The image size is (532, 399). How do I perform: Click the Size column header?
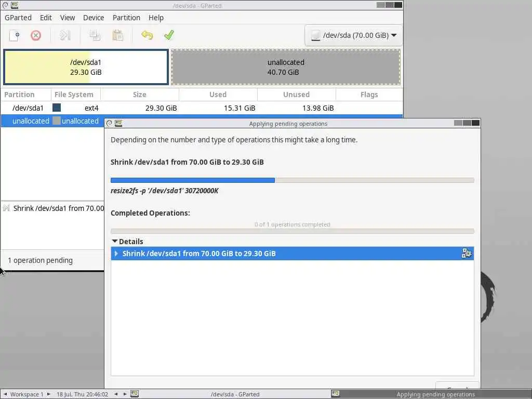point(139,95)
